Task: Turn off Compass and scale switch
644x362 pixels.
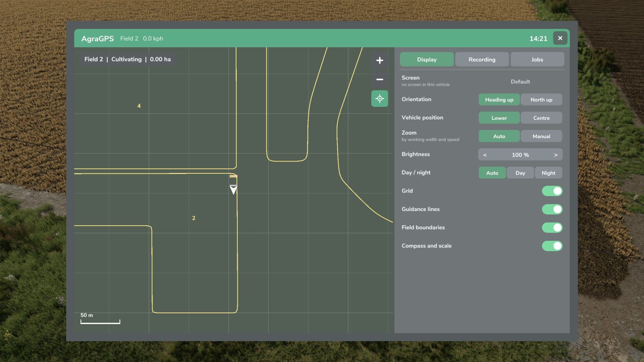Action: (x=552, y=246)
